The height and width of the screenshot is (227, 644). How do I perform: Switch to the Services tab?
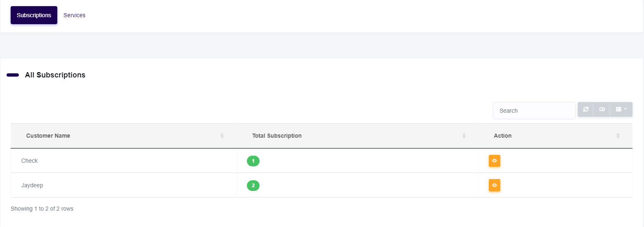click(x=75, y=15)
